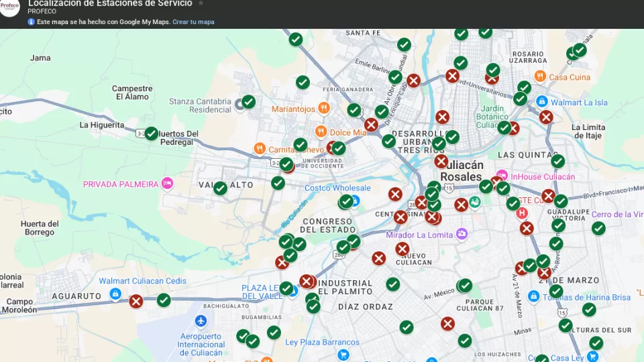Click green check beside Stanza Cantabria Residencial
The width and height of the screenshot is (644, 362).
(249, 102)
